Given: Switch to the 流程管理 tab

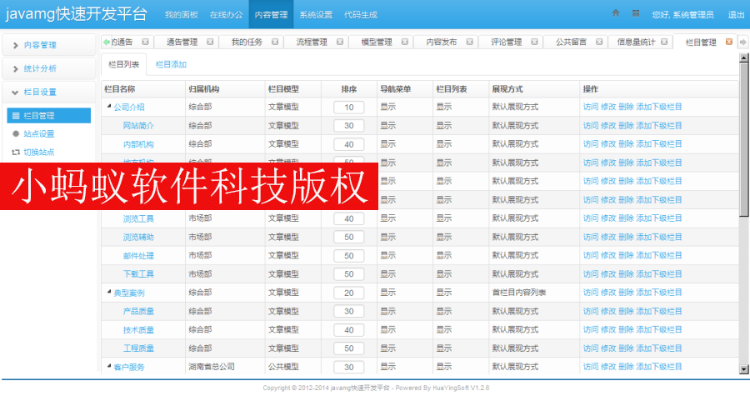Looking at the screenshot, I should [x=312, y=42].
